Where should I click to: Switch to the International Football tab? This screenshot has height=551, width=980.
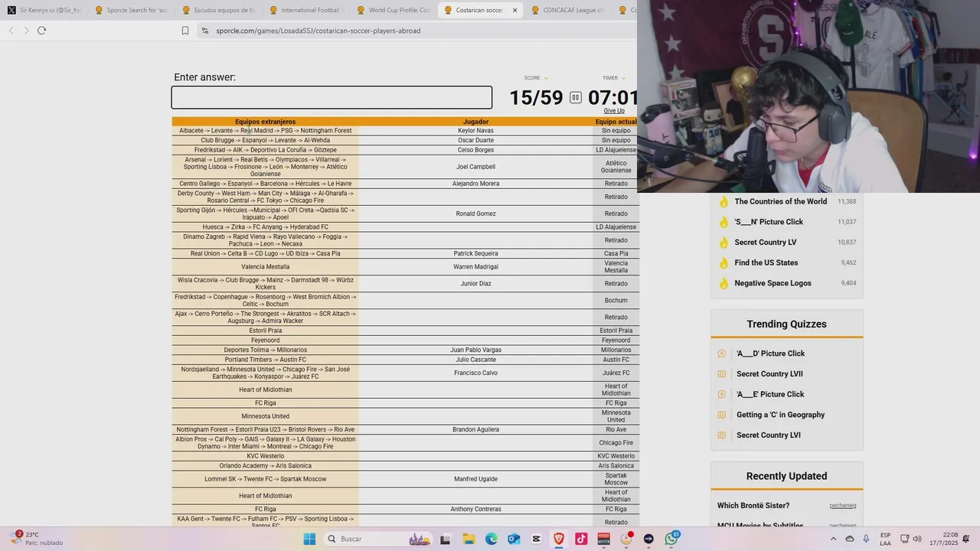pyautogui.click(x=305, y=10)
